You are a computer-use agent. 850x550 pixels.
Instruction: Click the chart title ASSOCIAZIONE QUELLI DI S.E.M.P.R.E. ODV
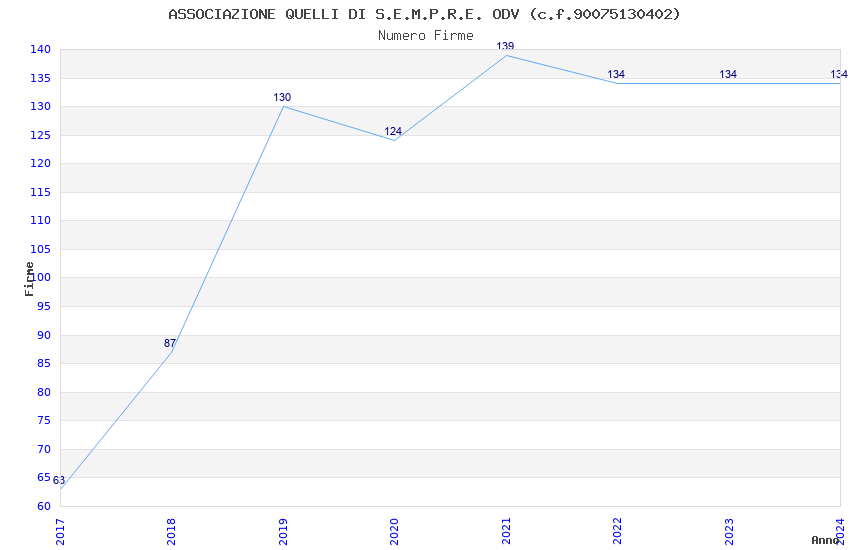(424, 14)
